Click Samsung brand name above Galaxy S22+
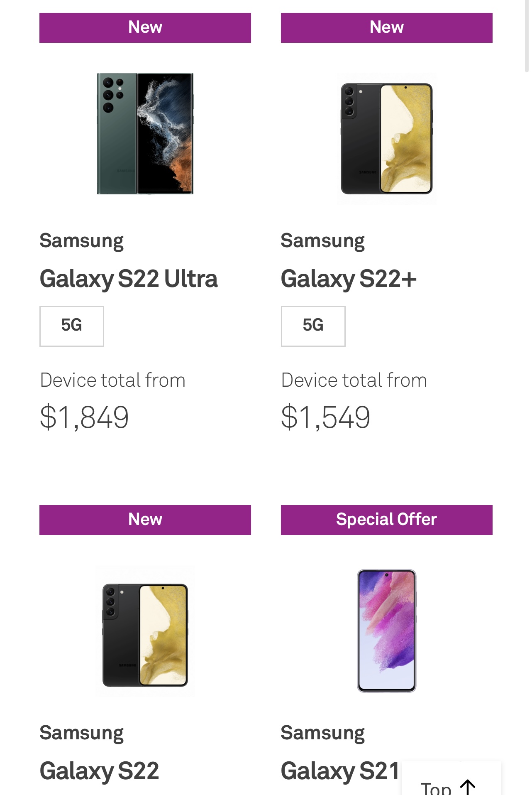This screenshot has height=795, width=532. tap(322, 241)
